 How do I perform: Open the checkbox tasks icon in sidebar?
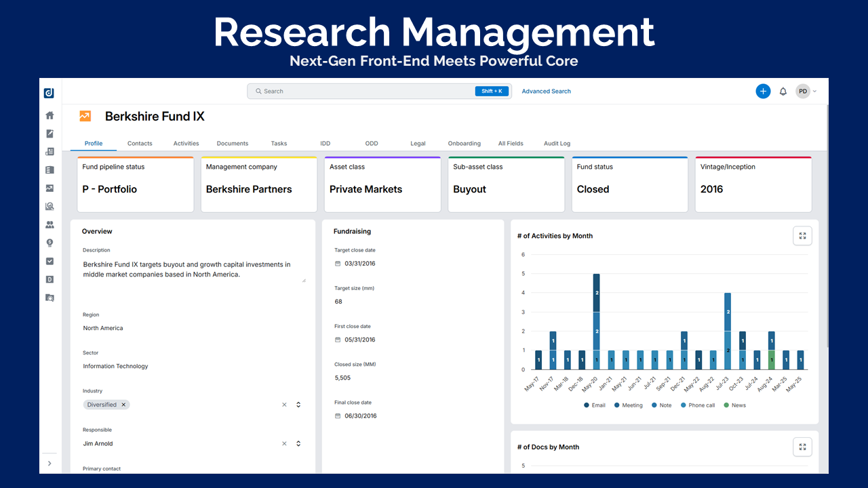tap(50, 261)
